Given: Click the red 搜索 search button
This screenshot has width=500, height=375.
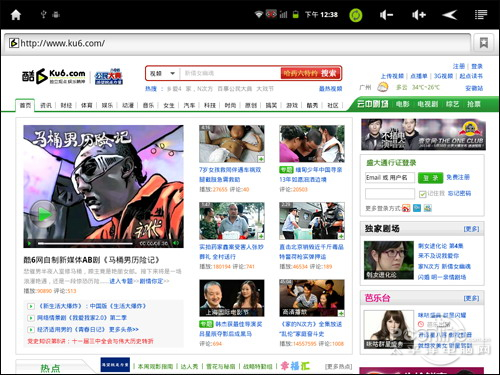Looking at the screenshot, I should pos(311,73).
